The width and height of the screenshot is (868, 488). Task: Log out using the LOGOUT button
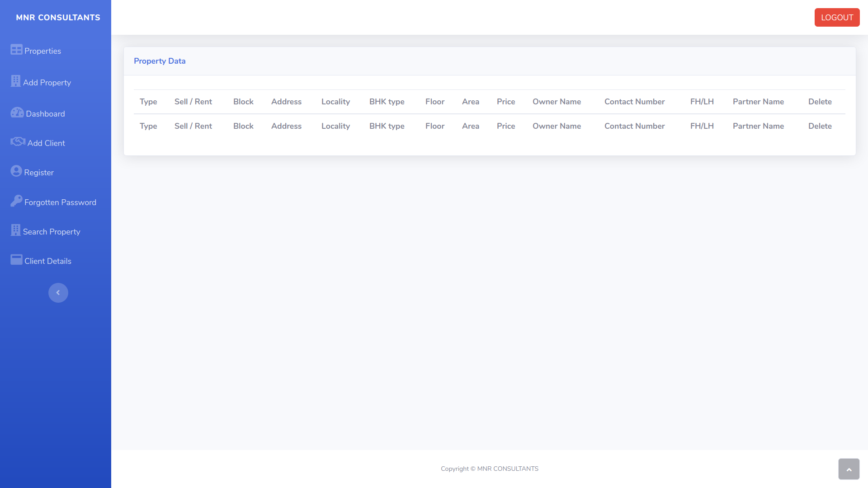click(837, 18)
